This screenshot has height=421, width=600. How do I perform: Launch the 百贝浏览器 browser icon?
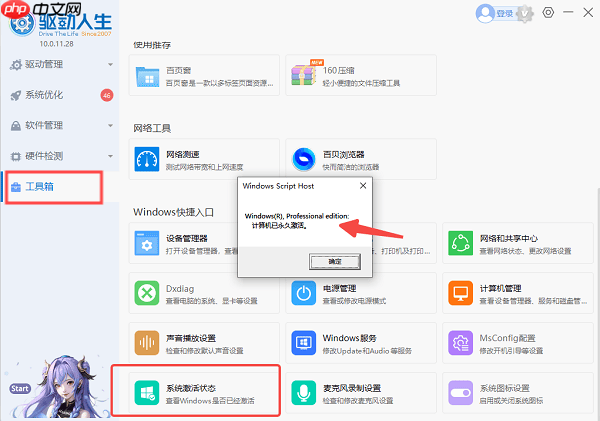(304, 159)
